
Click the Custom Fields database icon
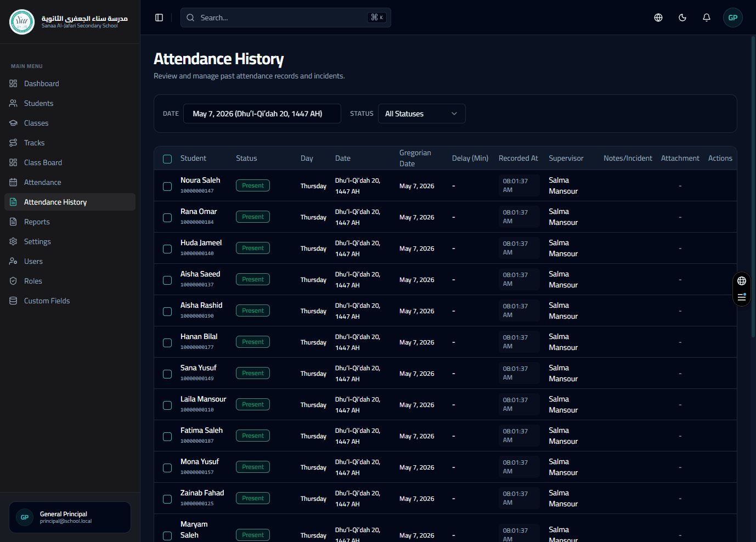click(x=13, y=301)
